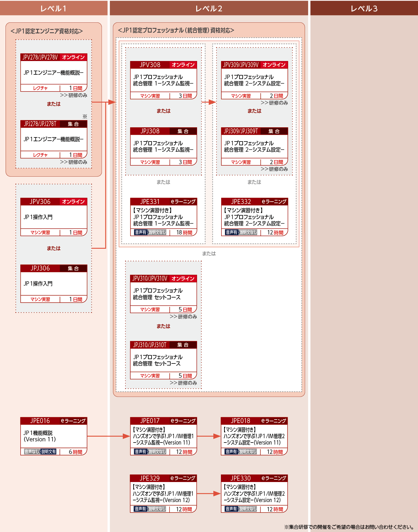Click the マシン実習 label on JPJ308

tap(150, 162)
